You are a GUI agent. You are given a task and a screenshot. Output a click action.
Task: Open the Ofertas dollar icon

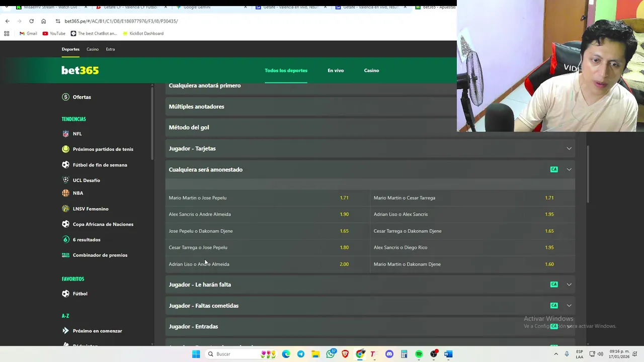point(65,97)
